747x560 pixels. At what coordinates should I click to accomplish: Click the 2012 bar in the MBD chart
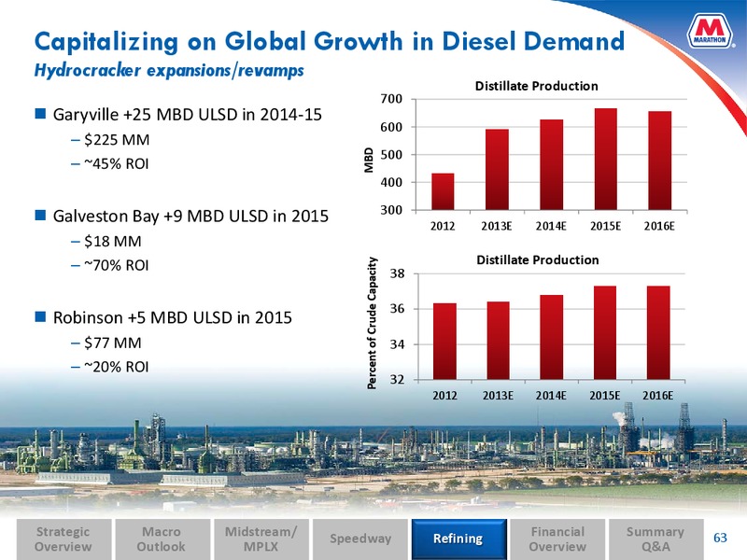tap(443, 191)
